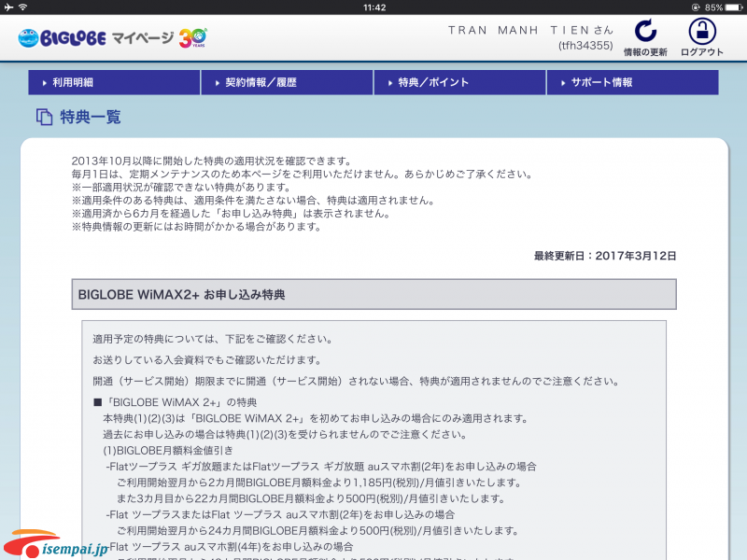Click the user name TRAN MANH TIEN さん

pyautogui.click(x=530, y=30)
